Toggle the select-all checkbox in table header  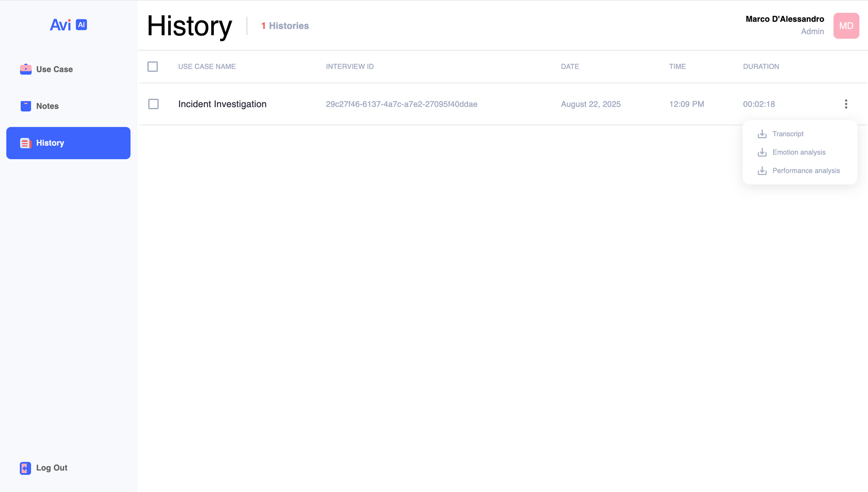pyautogui.click(x=153, y=67)
